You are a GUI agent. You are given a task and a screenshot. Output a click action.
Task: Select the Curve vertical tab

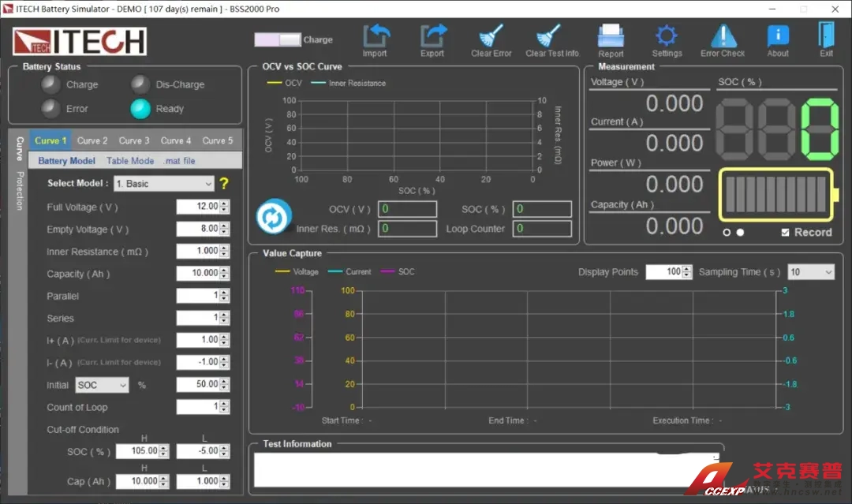point(20,148)
